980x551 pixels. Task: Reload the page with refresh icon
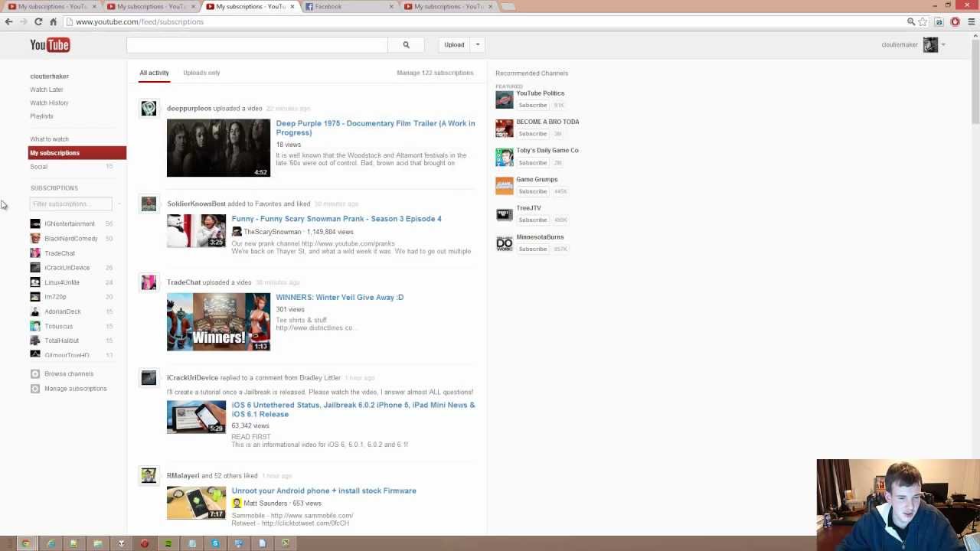coord(38,21)
